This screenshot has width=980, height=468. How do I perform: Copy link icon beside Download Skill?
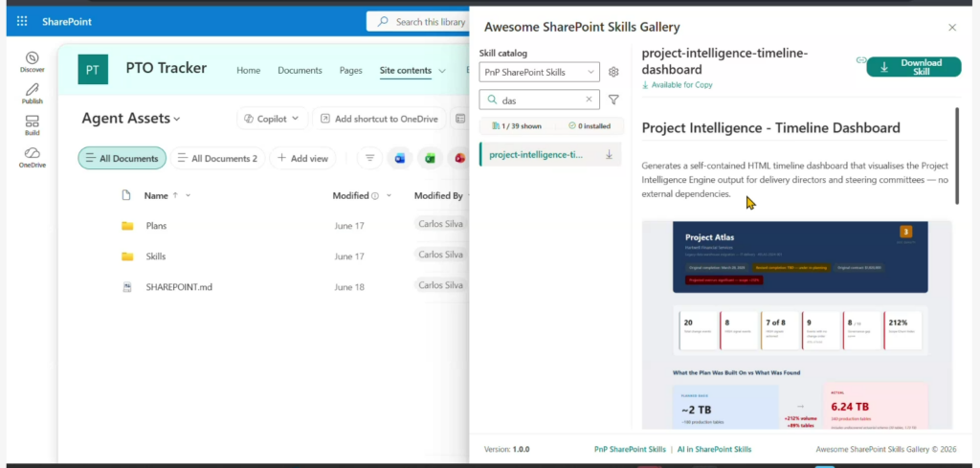pos(861,60)
